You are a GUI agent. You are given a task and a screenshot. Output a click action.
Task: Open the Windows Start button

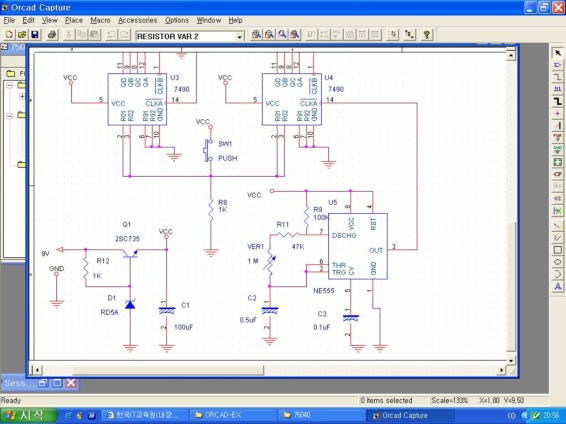[x=28, y=415]
